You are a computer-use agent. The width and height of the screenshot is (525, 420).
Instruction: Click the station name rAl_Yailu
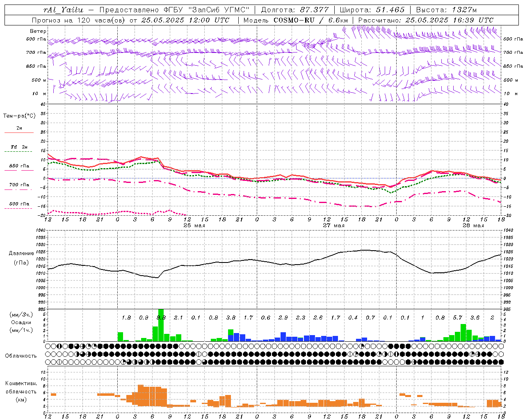pyautogui.click(x=63, y=10)
